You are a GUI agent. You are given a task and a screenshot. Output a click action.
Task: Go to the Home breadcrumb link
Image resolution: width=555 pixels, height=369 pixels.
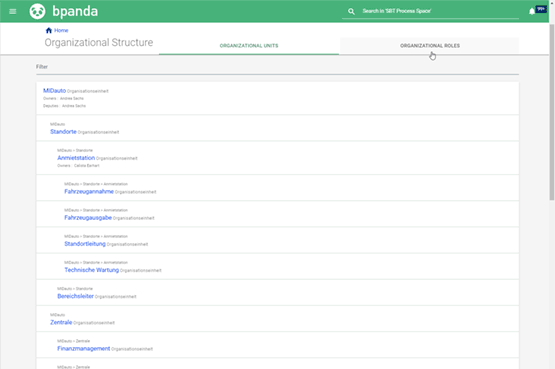(x=61, y=30)
